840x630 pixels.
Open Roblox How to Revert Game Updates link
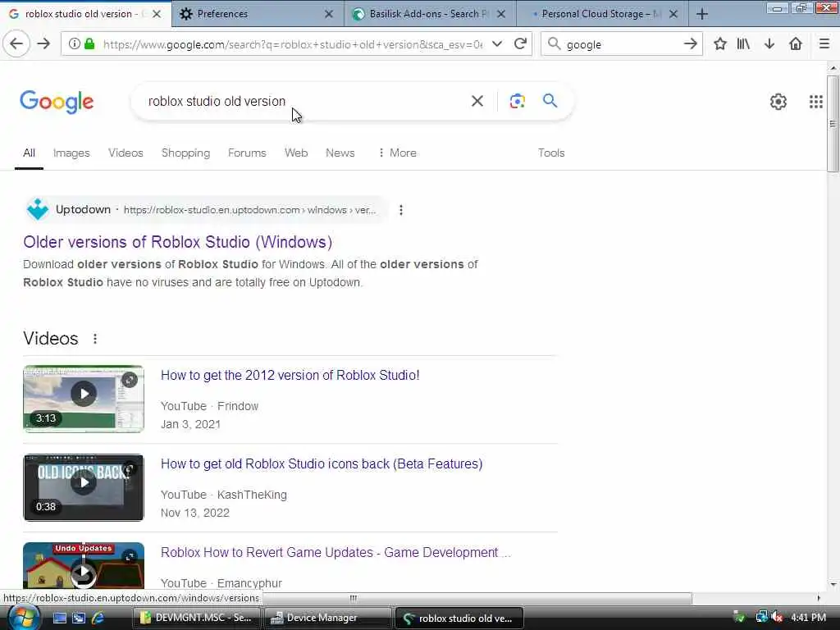point(336,552)
